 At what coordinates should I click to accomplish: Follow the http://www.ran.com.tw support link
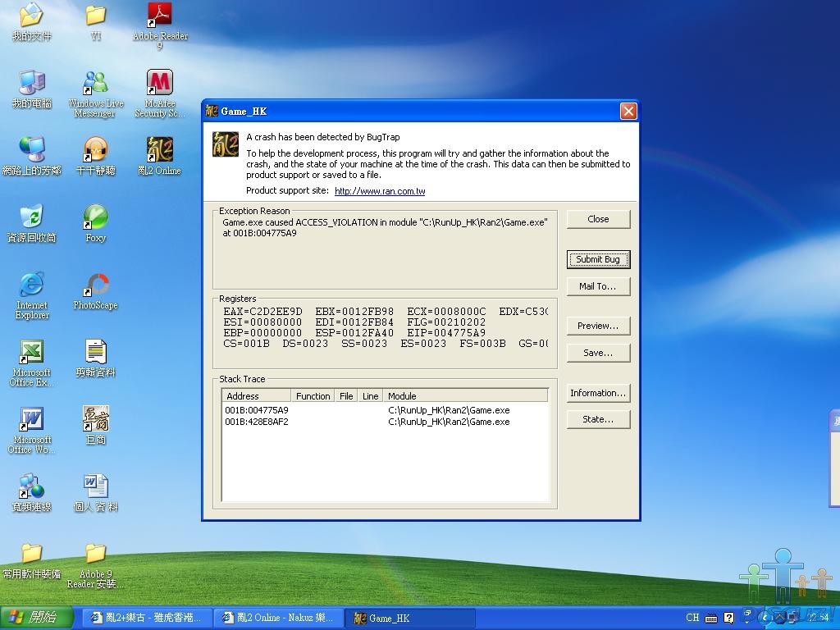click(x=380, y=191)
